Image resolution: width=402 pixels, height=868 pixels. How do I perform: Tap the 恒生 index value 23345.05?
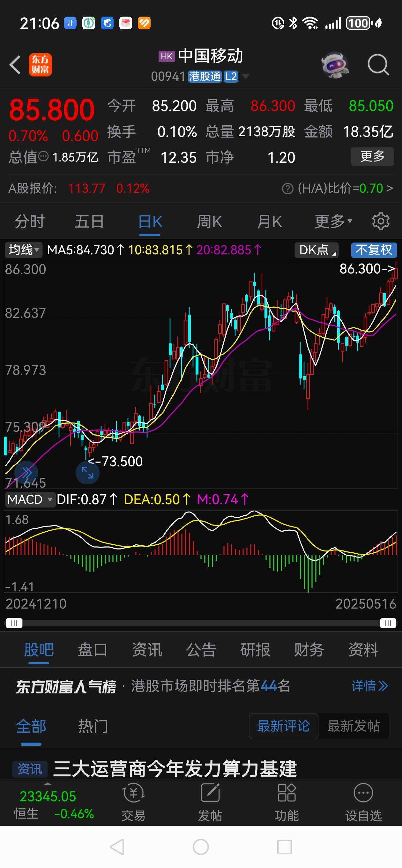coord(48,796)
